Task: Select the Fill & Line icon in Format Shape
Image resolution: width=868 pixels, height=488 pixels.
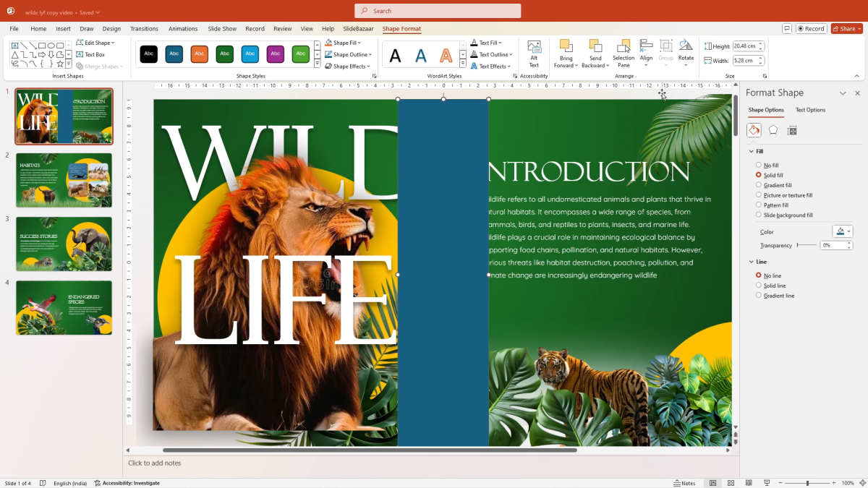Action: (x=754, y=130)
